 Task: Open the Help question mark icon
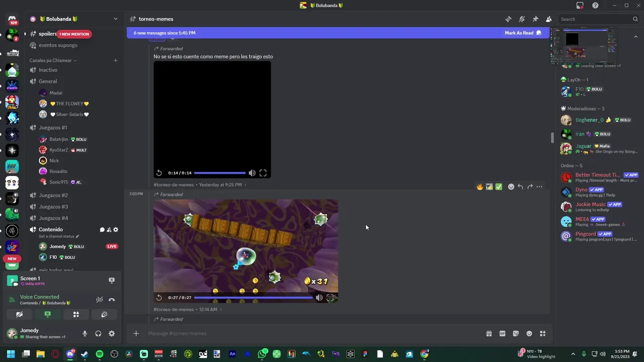595,6
